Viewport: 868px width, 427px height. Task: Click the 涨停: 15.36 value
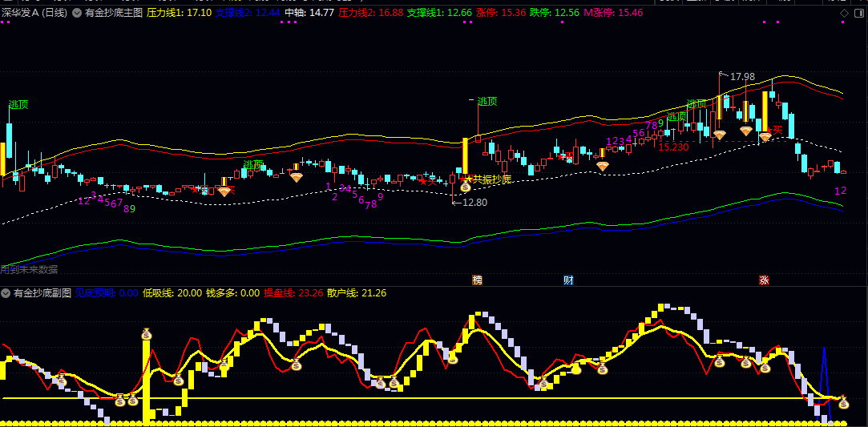click(500, 13)
